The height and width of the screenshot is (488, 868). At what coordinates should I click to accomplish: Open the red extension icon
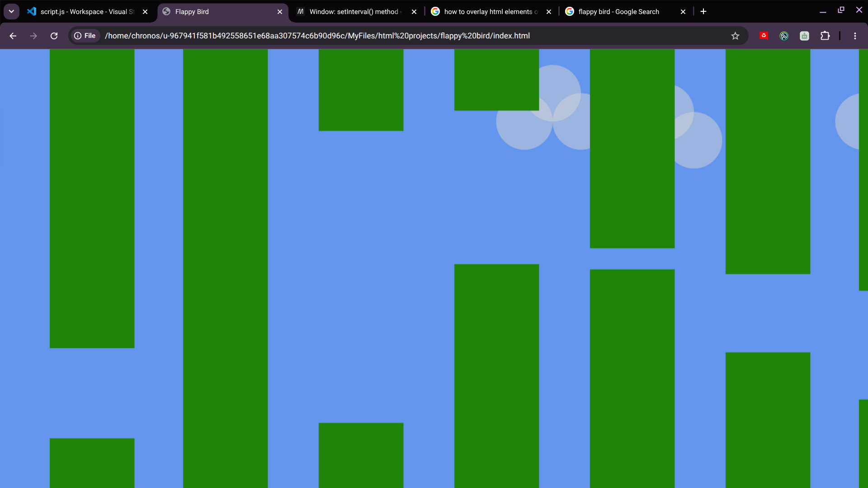764,36
